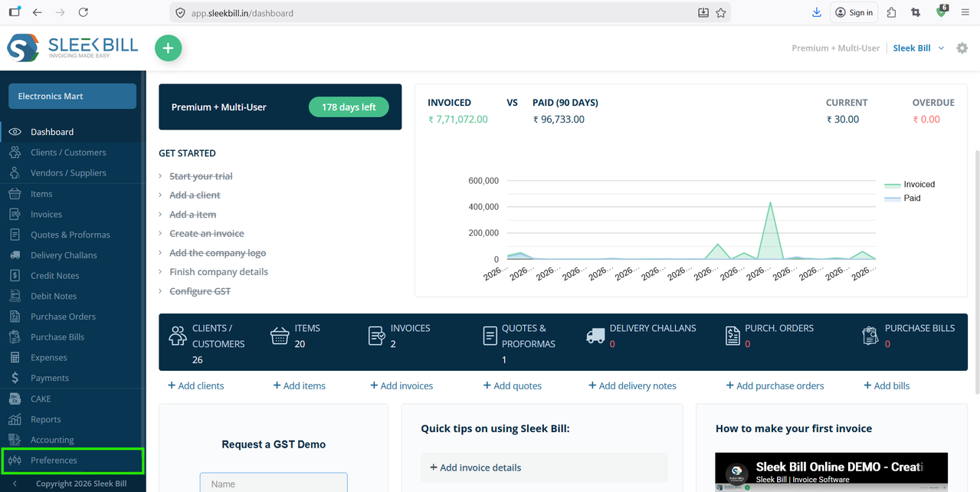Click the purchase bills icon in stats bar
Viewport: 980px width, 492px height.
pyautogui.click(x=870, y=336)
